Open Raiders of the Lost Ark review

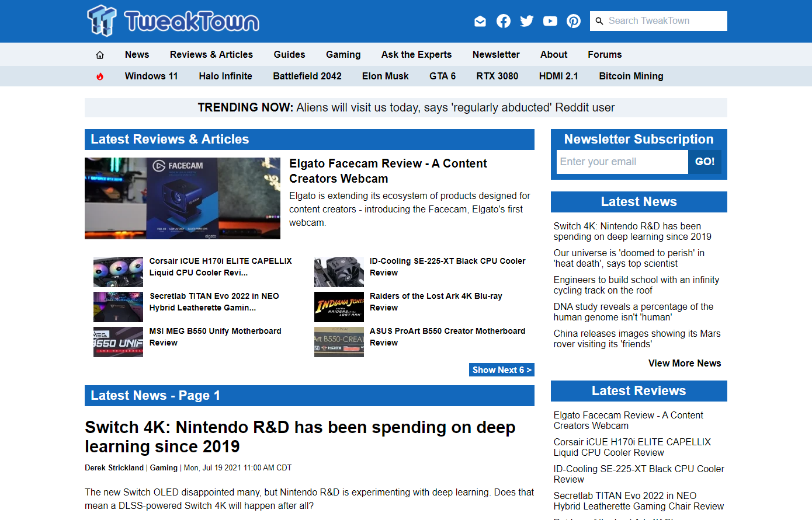coord(436,302)
